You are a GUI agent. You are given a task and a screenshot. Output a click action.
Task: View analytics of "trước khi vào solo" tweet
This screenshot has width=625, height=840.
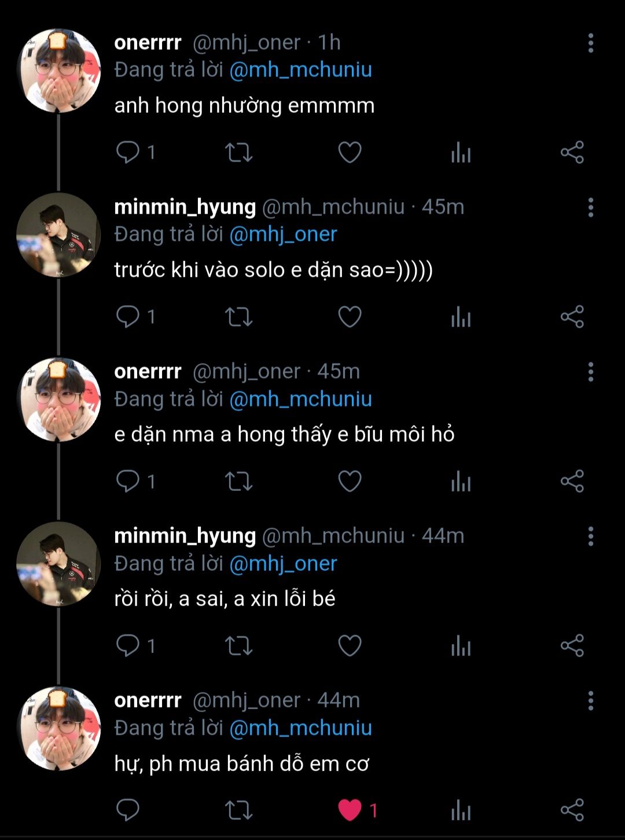click(x=461, y=317)
